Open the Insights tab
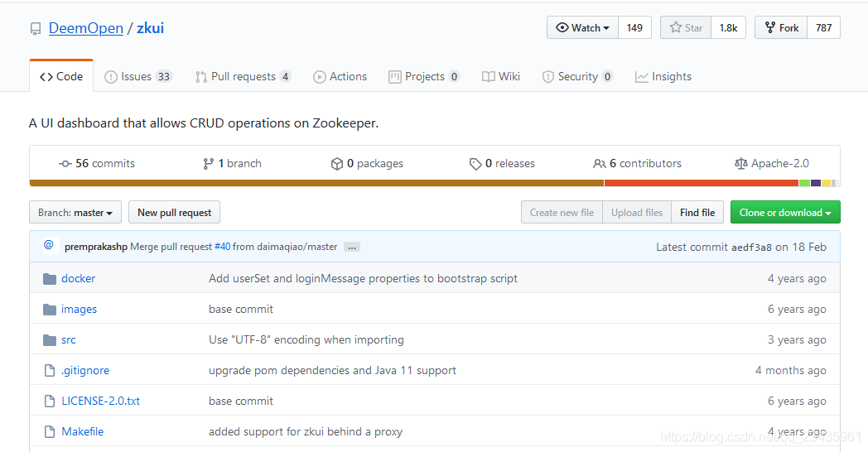 click(x=663, y=76)
